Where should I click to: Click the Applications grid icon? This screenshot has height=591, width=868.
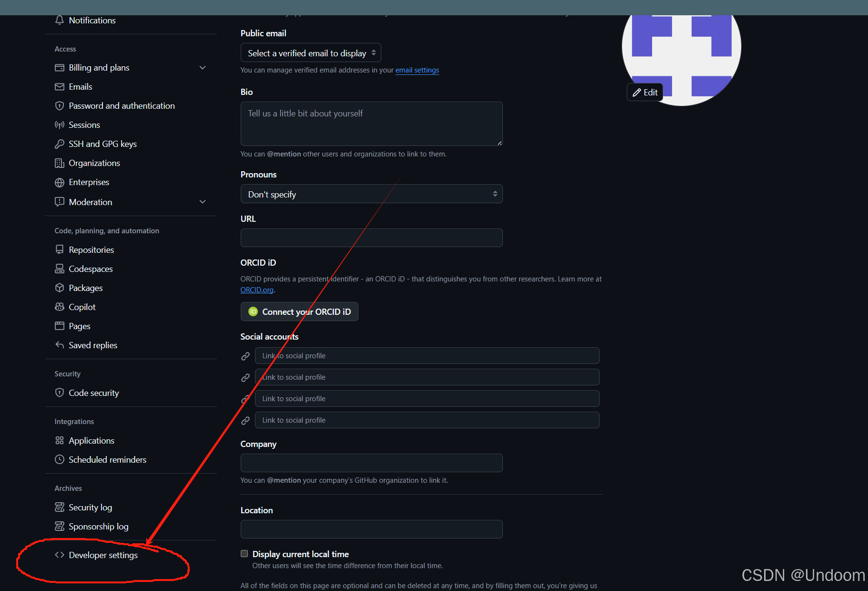[59, 440]
